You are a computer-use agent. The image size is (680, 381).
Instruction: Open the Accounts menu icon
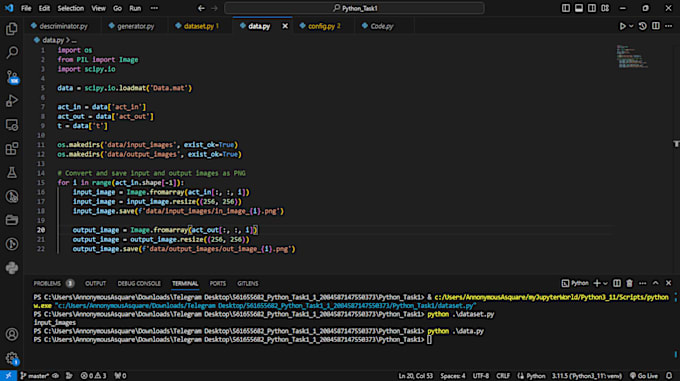click(12, 334)
